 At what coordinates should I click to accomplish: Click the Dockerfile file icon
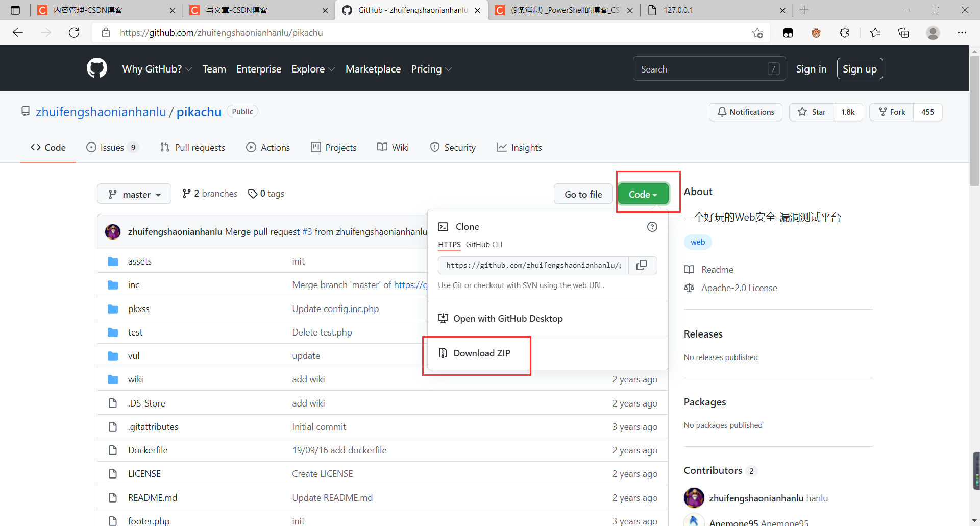click(x=113, y=450)
